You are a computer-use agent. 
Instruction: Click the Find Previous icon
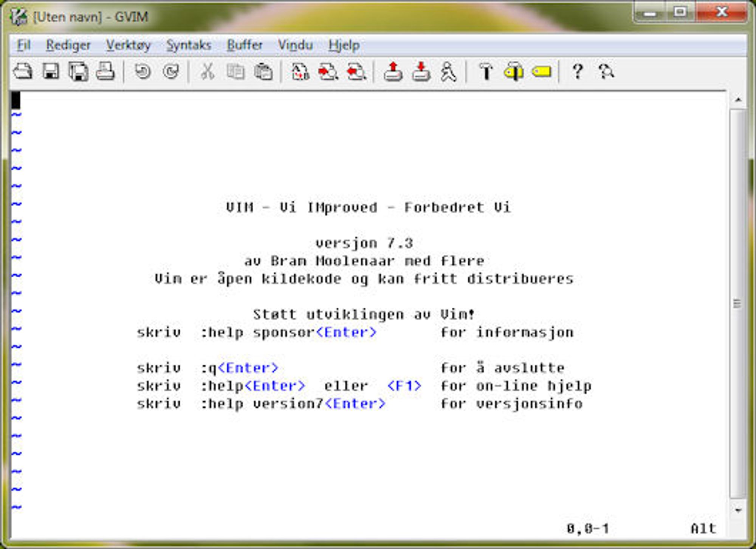(356, 71)
